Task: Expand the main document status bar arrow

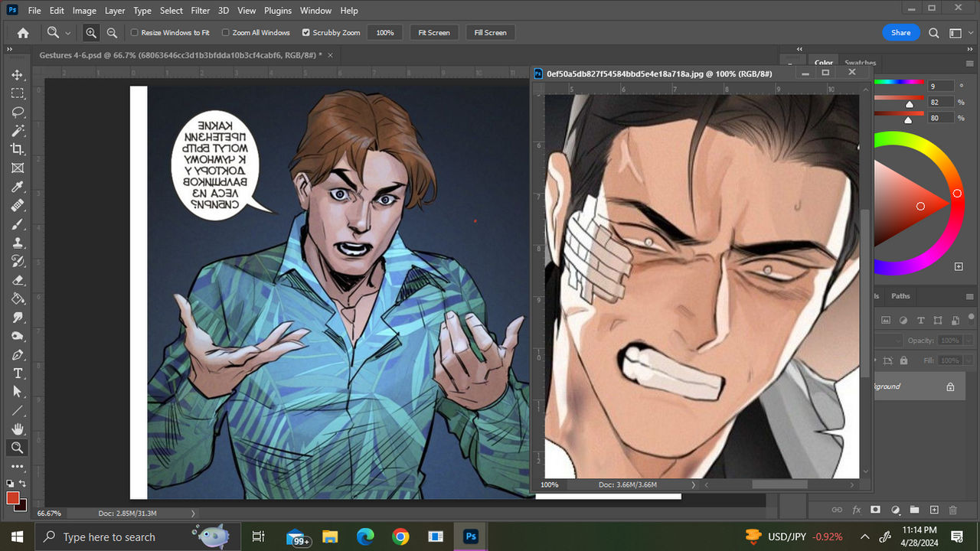Action: click(193, 513)
